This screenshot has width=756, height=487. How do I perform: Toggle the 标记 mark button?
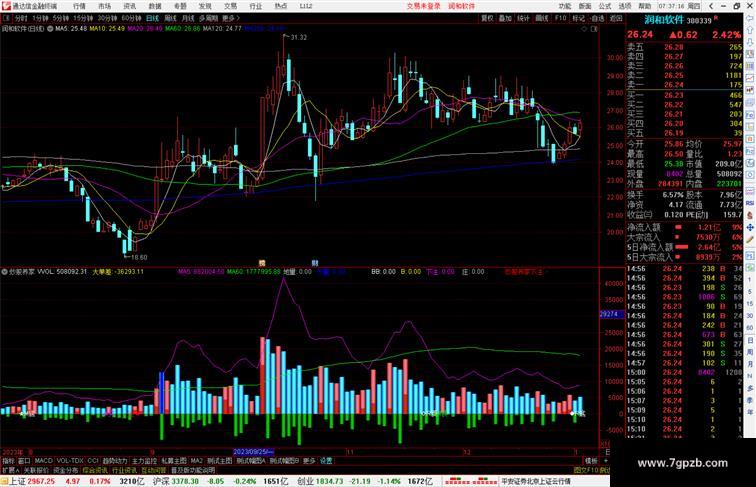pos(579,18)
